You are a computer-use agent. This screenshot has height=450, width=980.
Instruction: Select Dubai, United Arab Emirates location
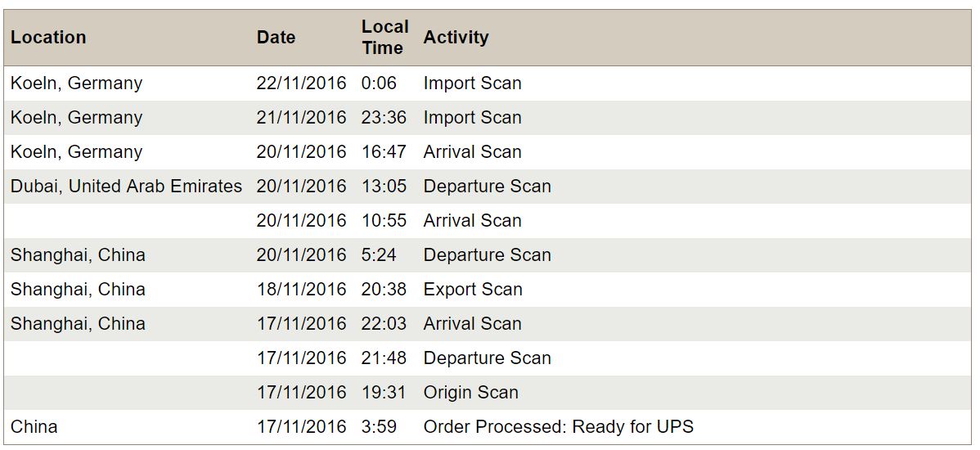[126, 187]
